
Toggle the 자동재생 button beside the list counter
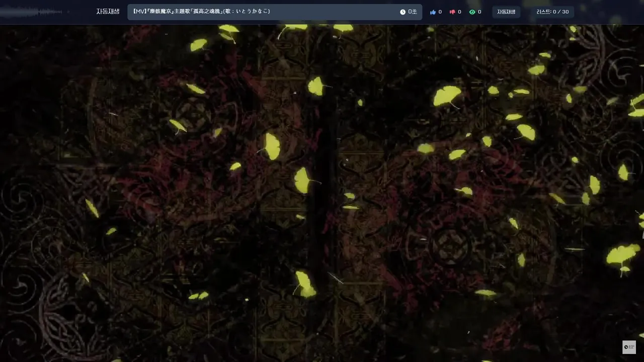[x=506, y=12]
